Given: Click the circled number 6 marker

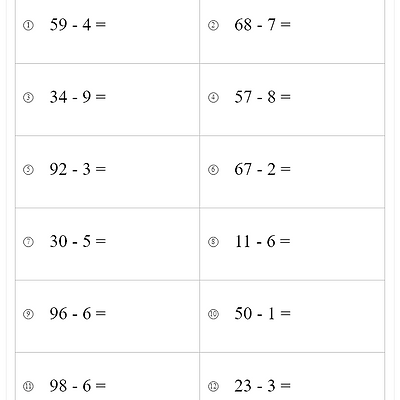Looking at the screenshot, I should [213, 170].
